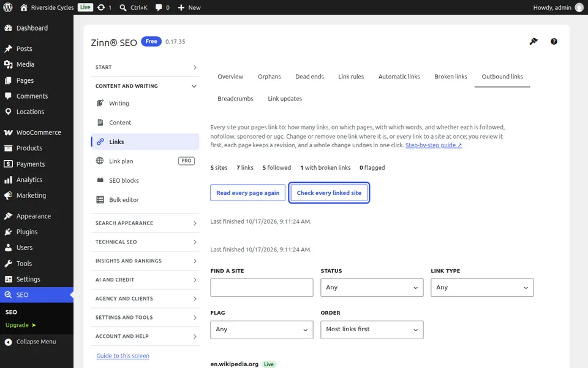
Task: Expand the START section
Action: click(x=145, y=67)
